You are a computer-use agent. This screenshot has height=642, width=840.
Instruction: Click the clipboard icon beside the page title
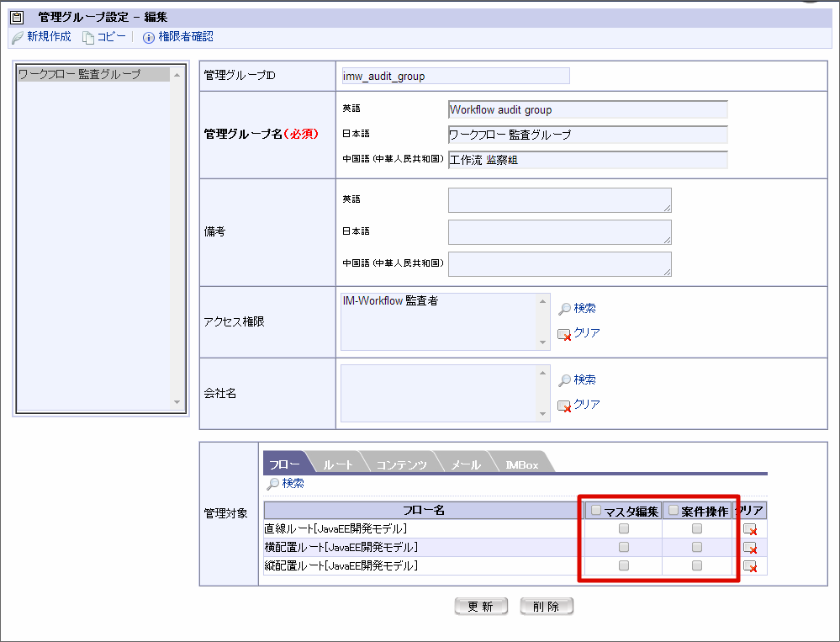pyautogui.click(x=17, y=17)
